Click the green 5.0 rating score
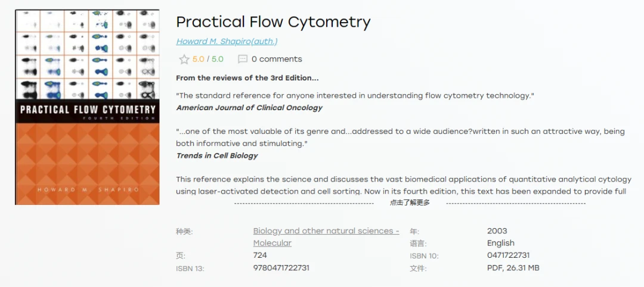The width and height of the screenshot is (644, 287). (x=217, y=60)
